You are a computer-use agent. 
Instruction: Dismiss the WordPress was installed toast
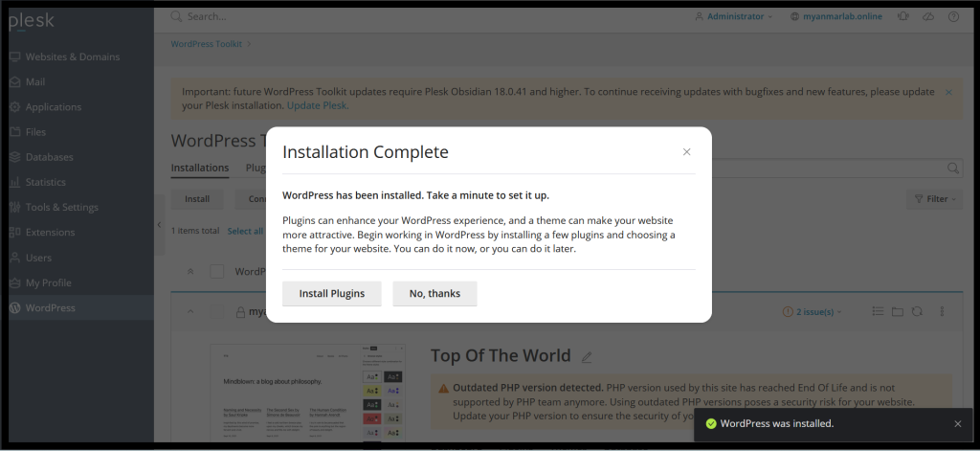pyautogui.click(x=957, y=424)
